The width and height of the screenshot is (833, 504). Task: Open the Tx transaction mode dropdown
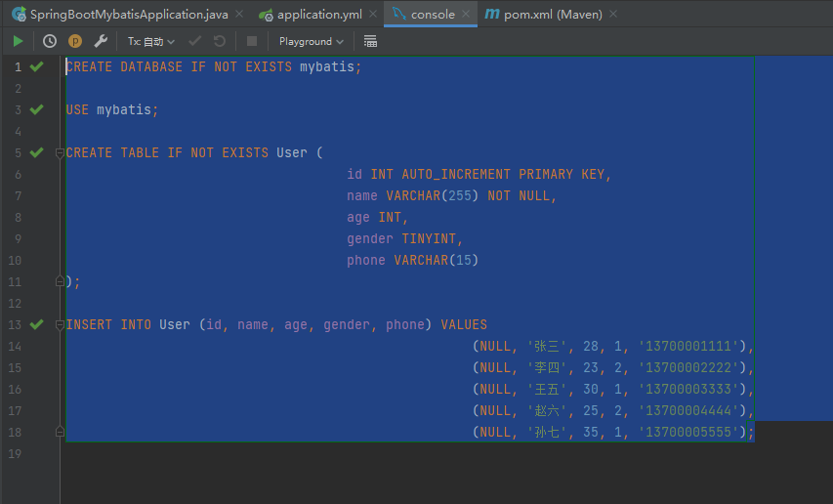click(x=150, y=41)
